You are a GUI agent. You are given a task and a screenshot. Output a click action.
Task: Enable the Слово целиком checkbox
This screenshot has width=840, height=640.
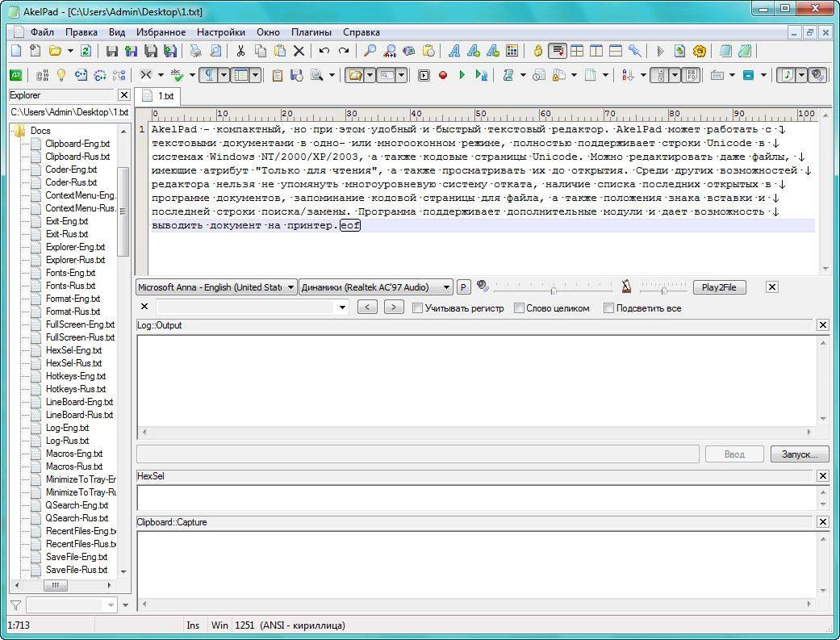519,308
